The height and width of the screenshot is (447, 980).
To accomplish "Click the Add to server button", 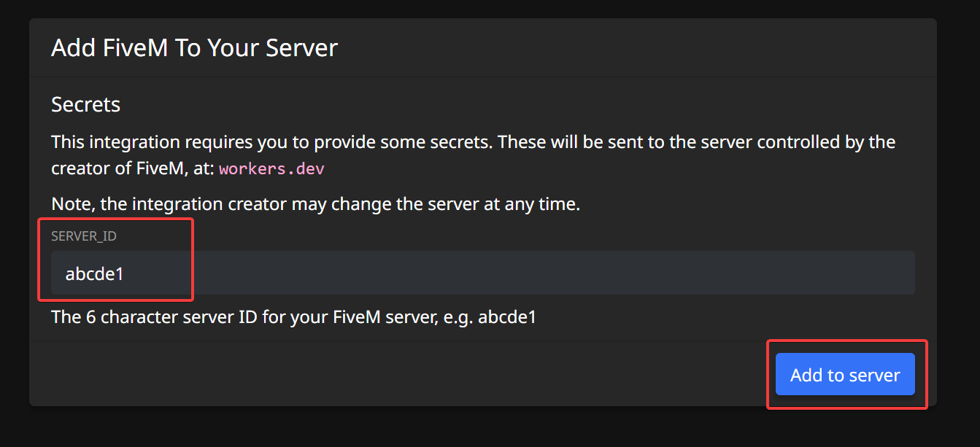I will point(844,374).
